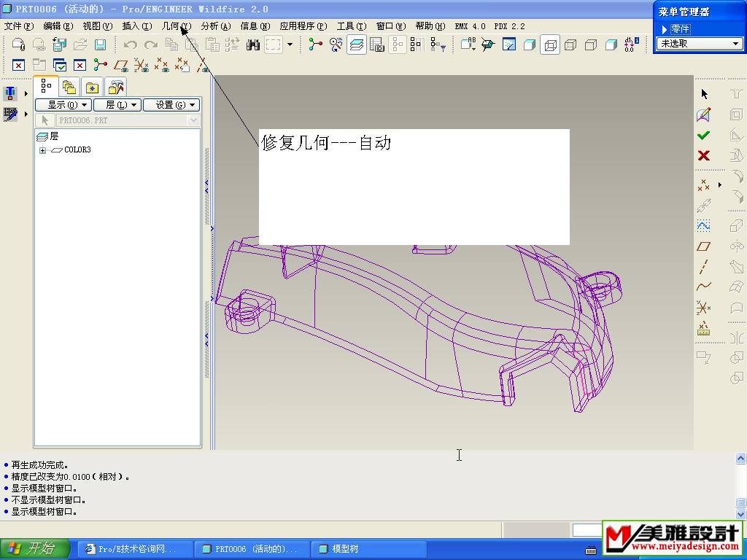The width and height of the screenshot is (747, 560).
Task: Click message log scroll up arrow
Action: point(741,458)
